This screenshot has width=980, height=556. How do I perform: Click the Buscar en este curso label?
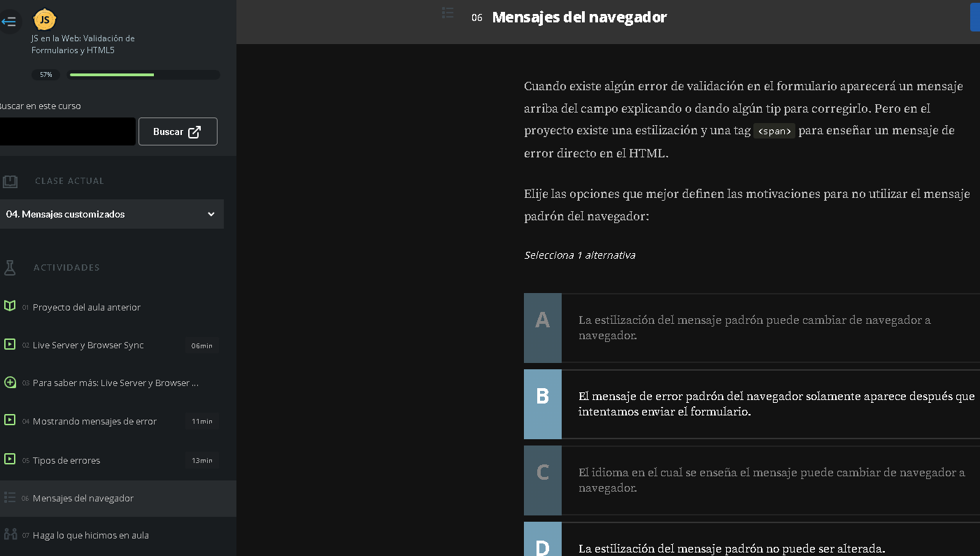pyautogui.click(x=40, y=106)
